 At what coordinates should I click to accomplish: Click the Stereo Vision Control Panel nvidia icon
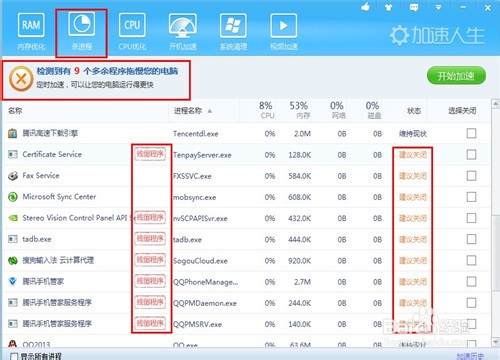(13, 218)
